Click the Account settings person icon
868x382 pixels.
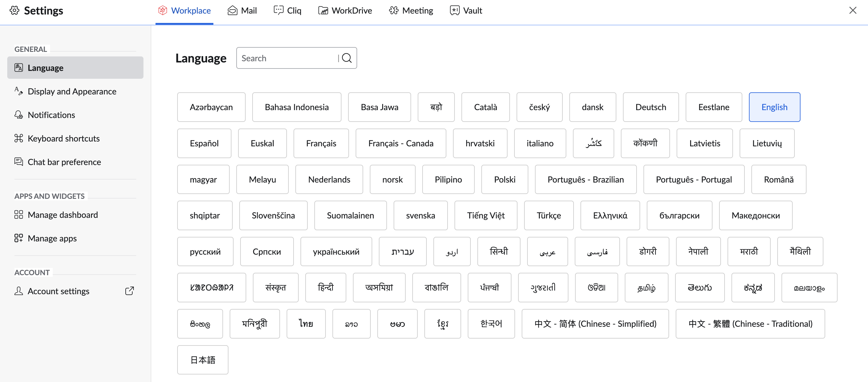[18, 291]
